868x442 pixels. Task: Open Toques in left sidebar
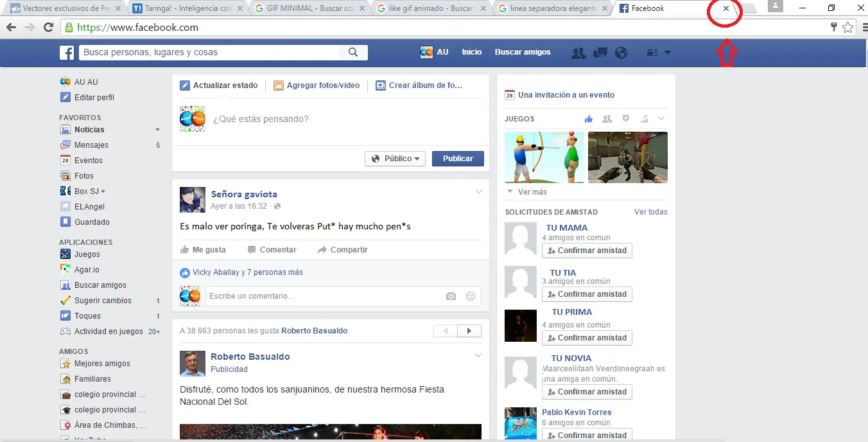(x=87, y=316)
